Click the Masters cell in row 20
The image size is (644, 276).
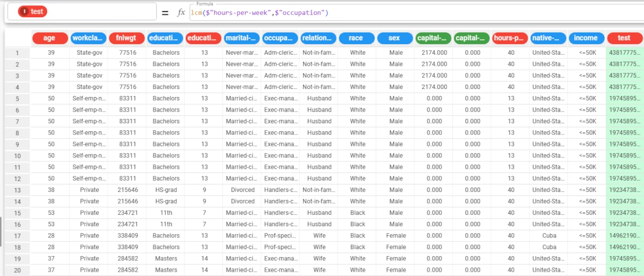(x=166, y=270)
